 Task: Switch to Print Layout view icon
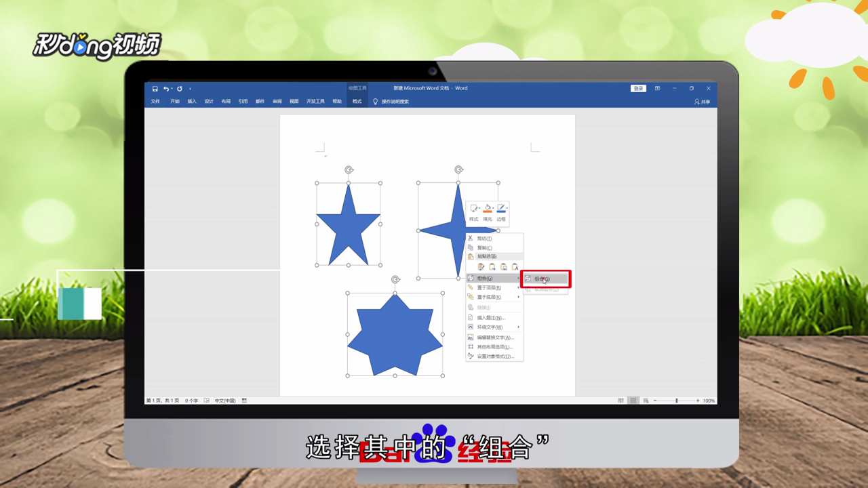tap(633, 401)
